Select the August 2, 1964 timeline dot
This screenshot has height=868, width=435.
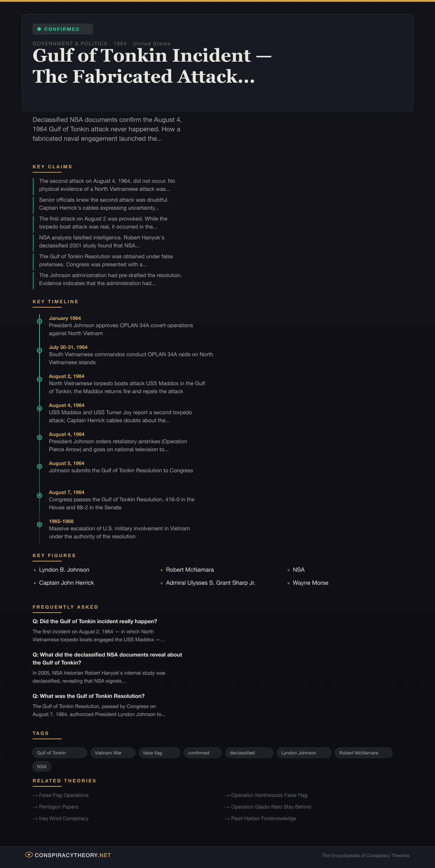(x=40, y=379)
